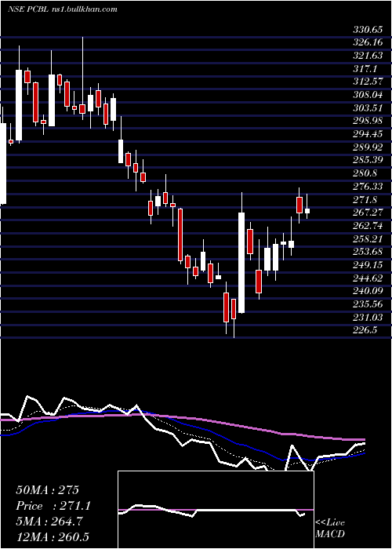Select the 267.27 price level label

(368, 213)
